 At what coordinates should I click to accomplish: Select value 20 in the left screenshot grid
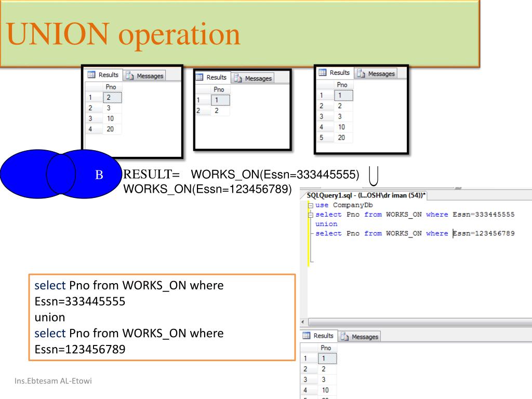coord(112,129)
